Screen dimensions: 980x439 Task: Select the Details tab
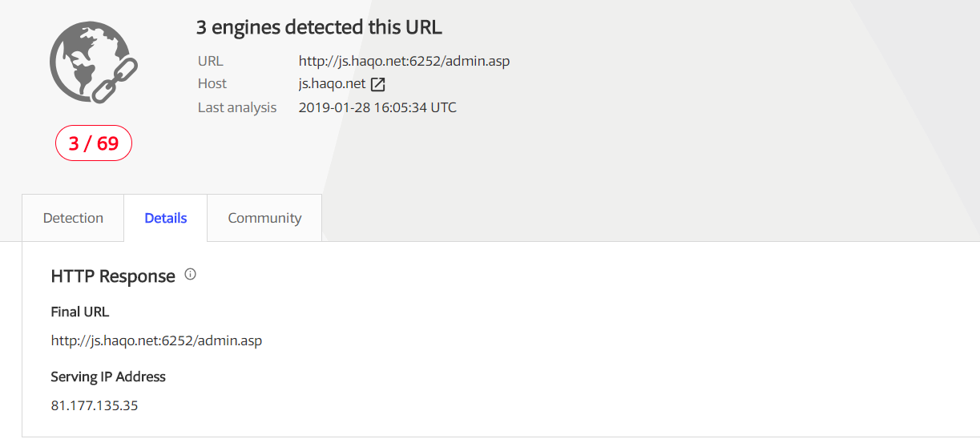(x=166, y=218)
